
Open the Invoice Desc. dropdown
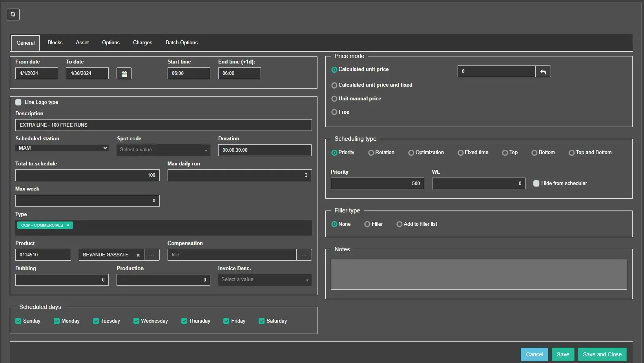pos(265,280)
